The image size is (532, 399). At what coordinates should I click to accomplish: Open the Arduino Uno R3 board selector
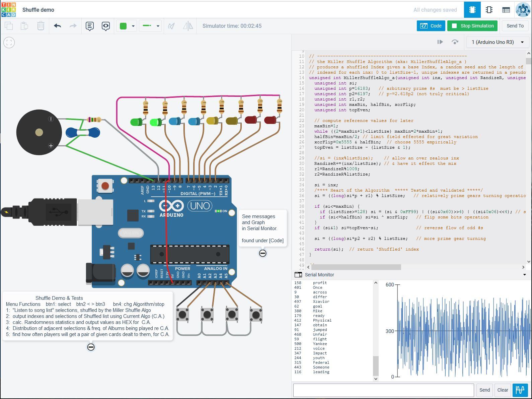(x=497, y=42)
